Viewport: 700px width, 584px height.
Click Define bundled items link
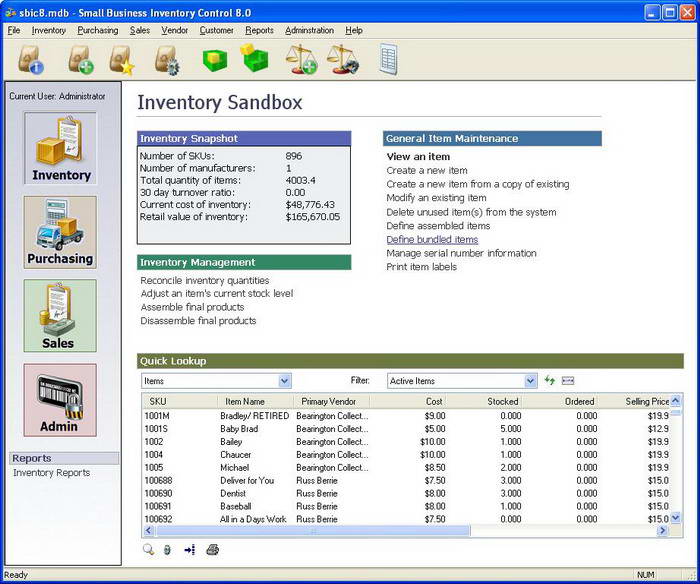pos(432,240)
